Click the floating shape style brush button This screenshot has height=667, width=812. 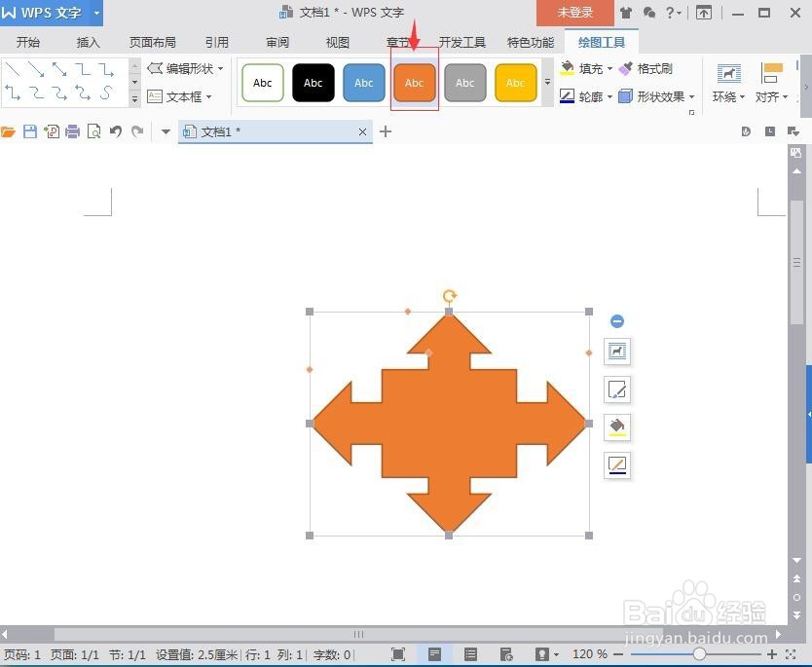tap(616, 389)
